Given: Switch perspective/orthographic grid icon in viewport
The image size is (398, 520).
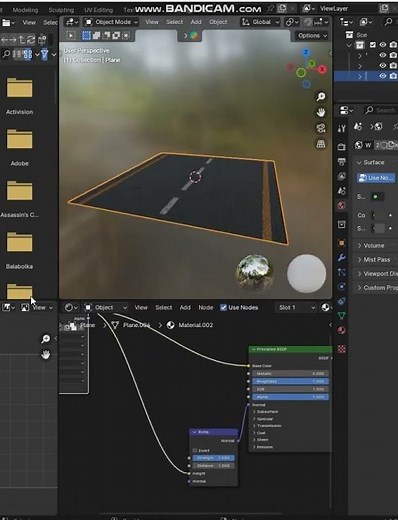Looking at the screenshot, I should [x=321, y=144].
